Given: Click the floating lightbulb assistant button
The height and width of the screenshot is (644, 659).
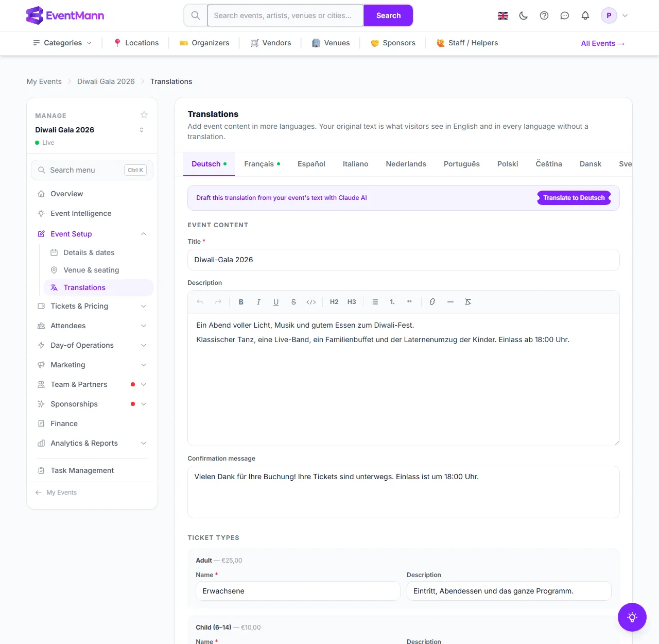Looking at the screenshot, I should point(632,617).
